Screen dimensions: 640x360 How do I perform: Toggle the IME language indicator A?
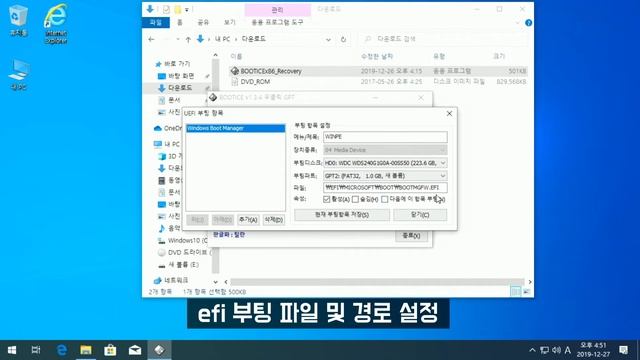[x=568, y=350]
